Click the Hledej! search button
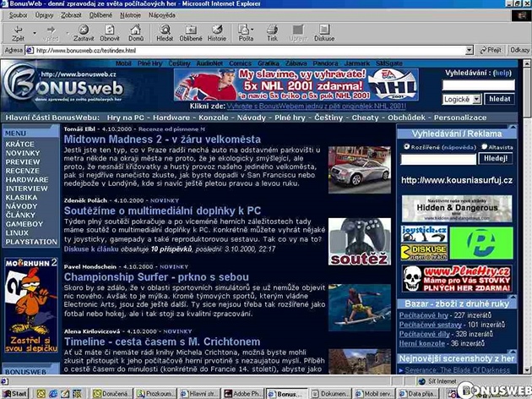 pyautogui.click(x=496, y=158)
